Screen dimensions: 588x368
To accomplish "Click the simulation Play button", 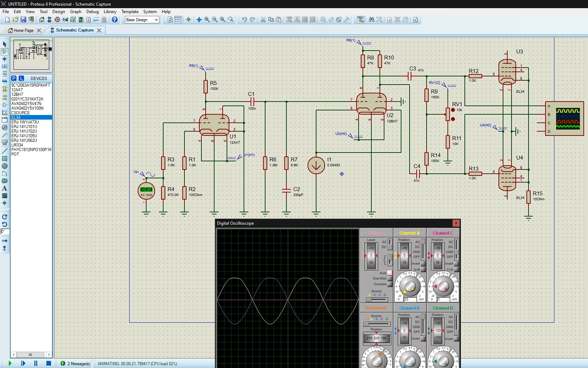I will tap(10, 363).
